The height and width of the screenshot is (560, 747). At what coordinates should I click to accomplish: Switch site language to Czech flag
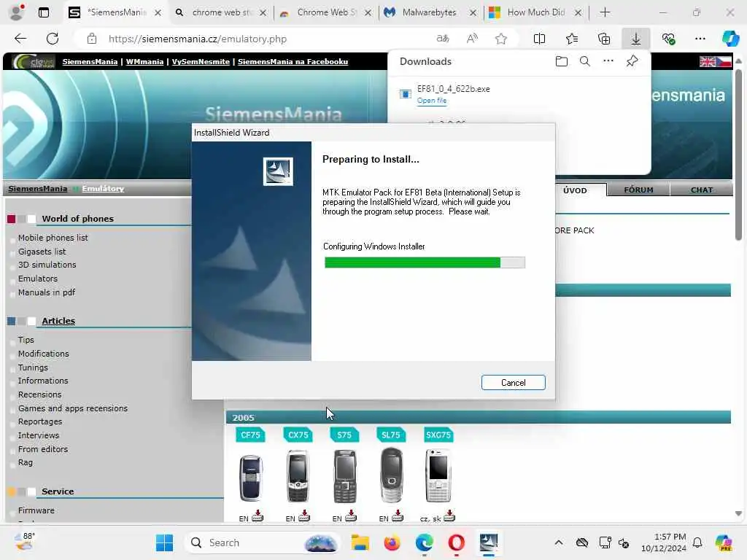click(x=724, y=61)
